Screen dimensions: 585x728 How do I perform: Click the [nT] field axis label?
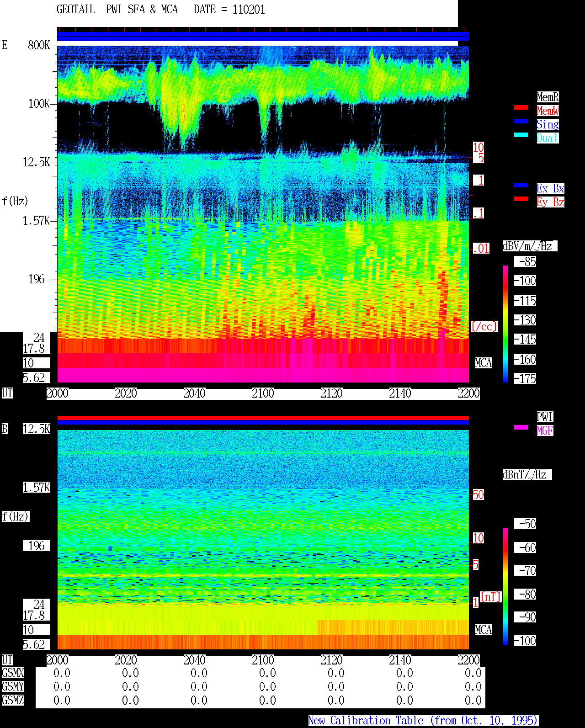[491, 597]
